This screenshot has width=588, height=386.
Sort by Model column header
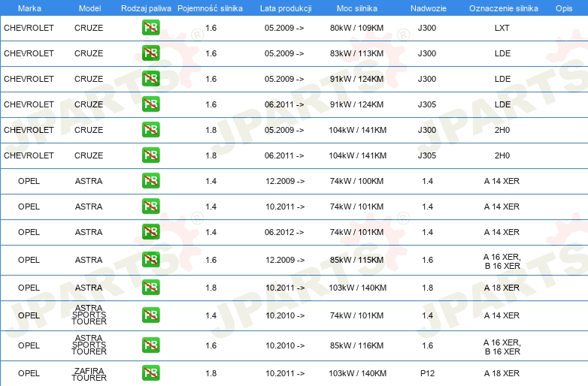click(x=89, y=8)
